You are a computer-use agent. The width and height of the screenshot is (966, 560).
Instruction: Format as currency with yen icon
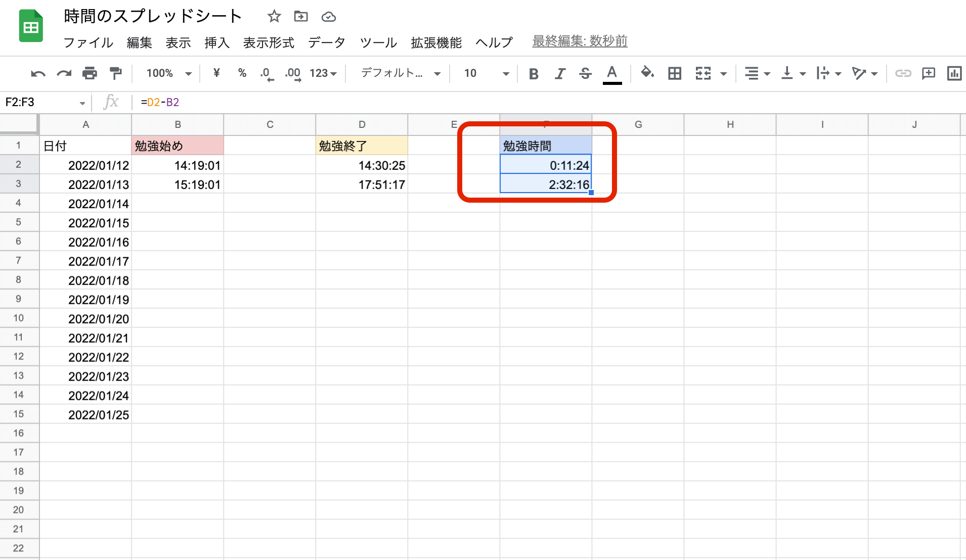(216, 73)
